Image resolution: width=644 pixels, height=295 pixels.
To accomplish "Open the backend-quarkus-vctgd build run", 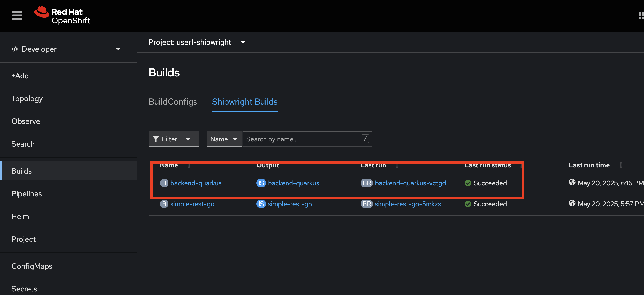I will 410,183.
